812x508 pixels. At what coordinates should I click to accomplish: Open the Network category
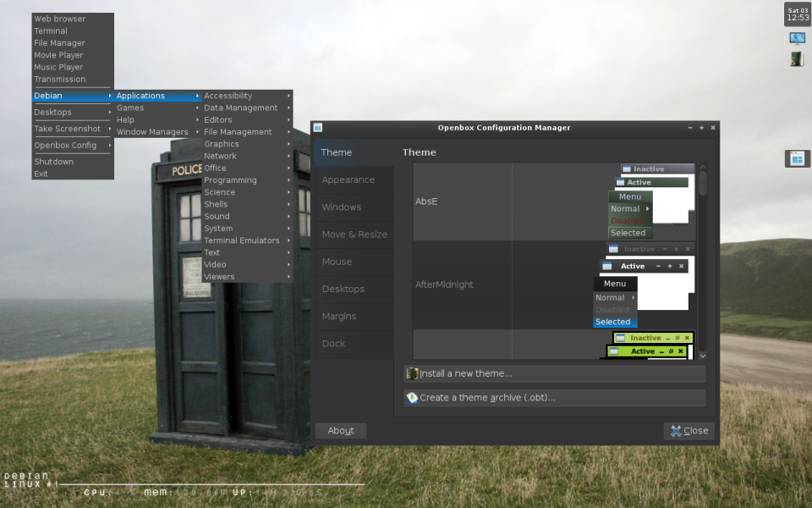(x=247, y=156)
